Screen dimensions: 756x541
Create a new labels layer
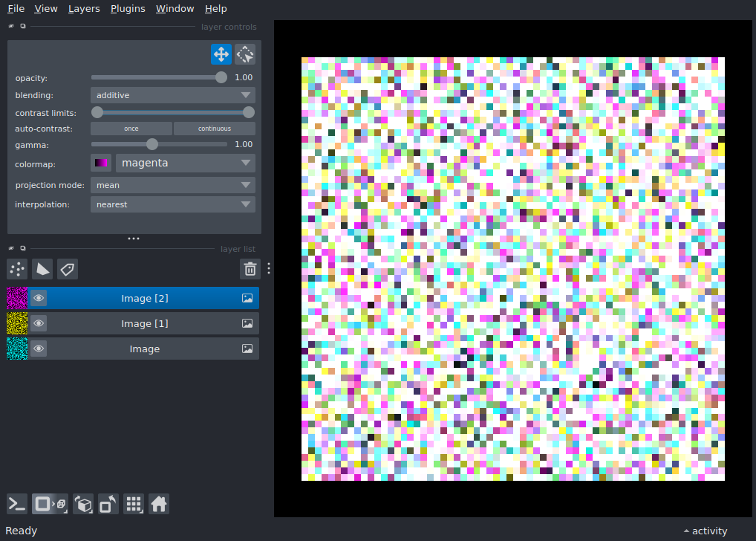tap(67, 269)
